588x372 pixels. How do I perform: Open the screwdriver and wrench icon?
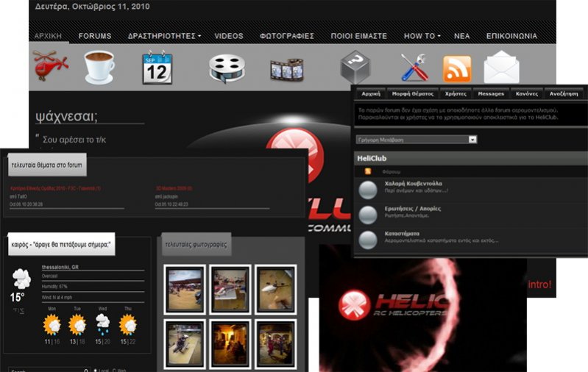click(415, 68)
